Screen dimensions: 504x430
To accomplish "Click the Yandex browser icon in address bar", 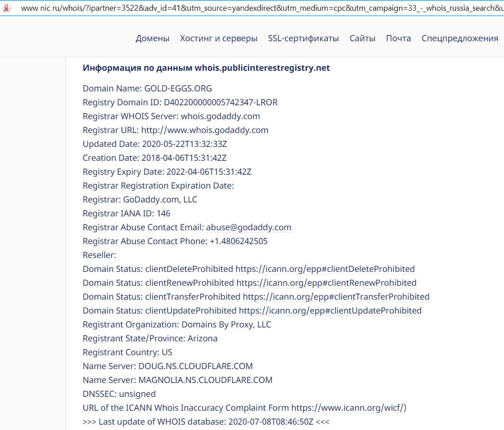I will [6, 8].
